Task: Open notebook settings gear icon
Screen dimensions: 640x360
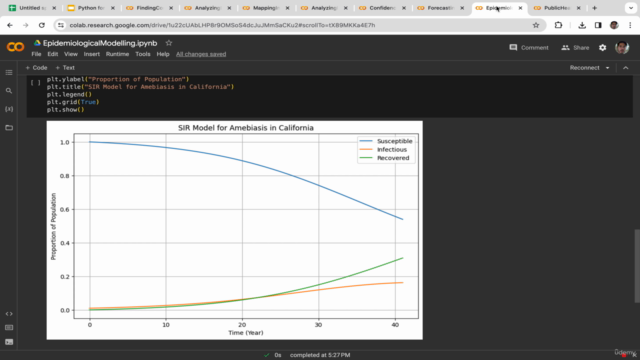Action: tap(602, 48)
